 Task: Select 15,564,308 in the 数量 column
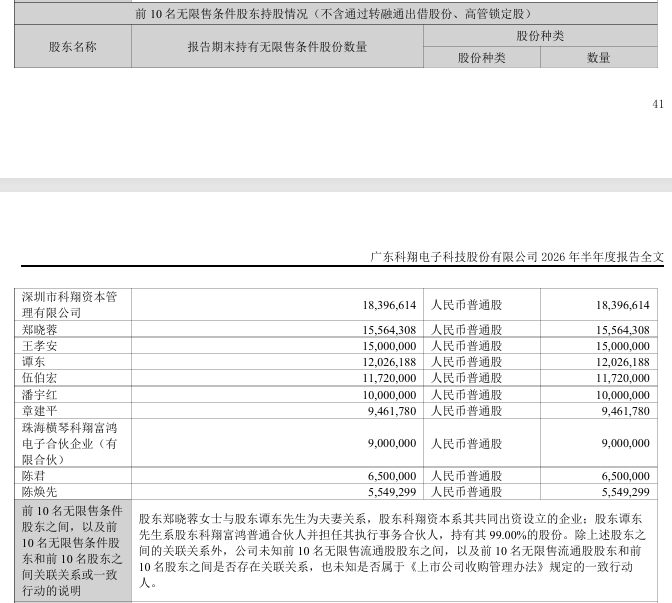point(623,330)
